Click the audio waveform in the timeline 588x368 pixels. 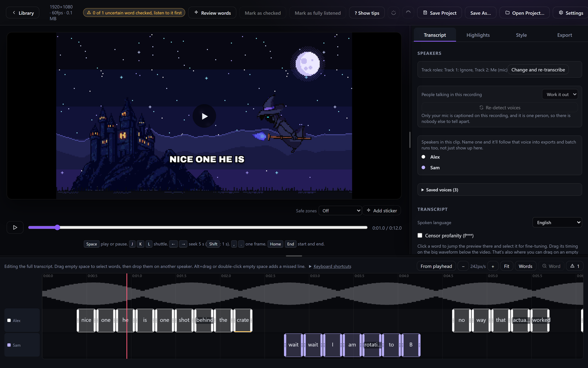click(x=312, y=293)
